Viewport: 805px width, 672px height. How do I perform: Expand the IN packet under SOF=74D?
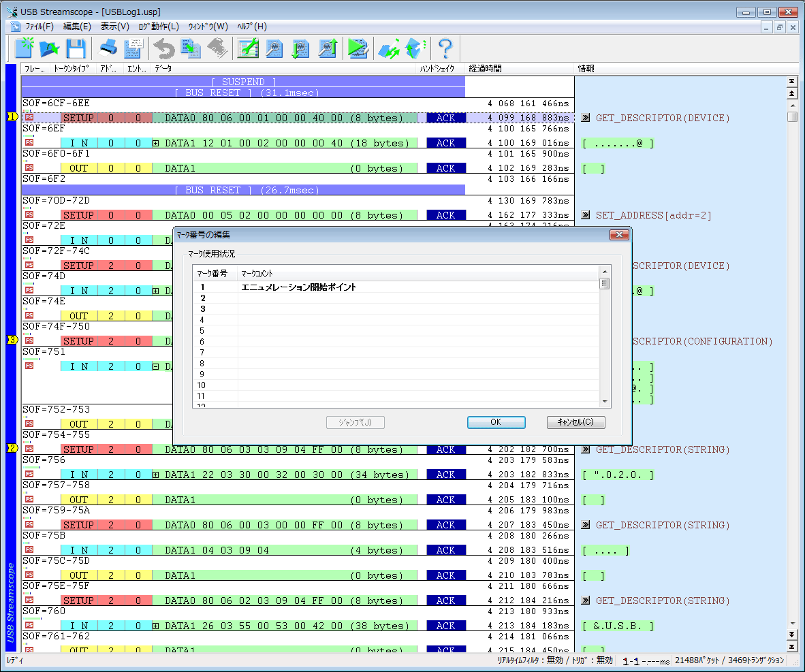pos(155,291)
